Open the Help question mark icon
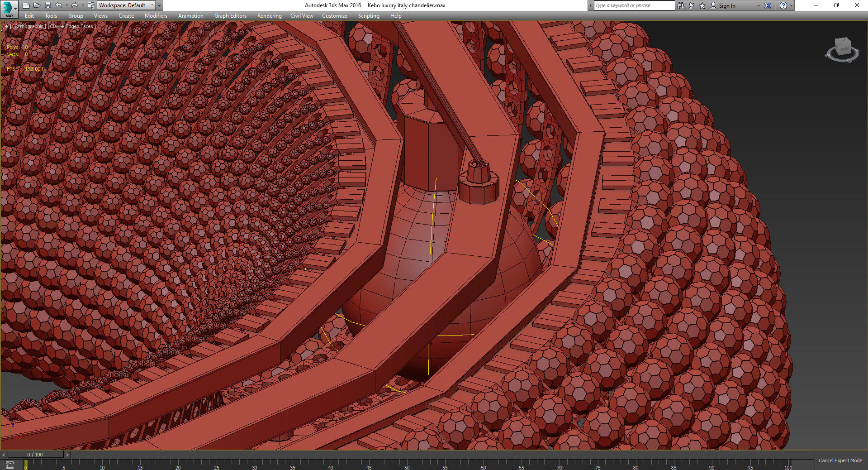 point(783,5)
